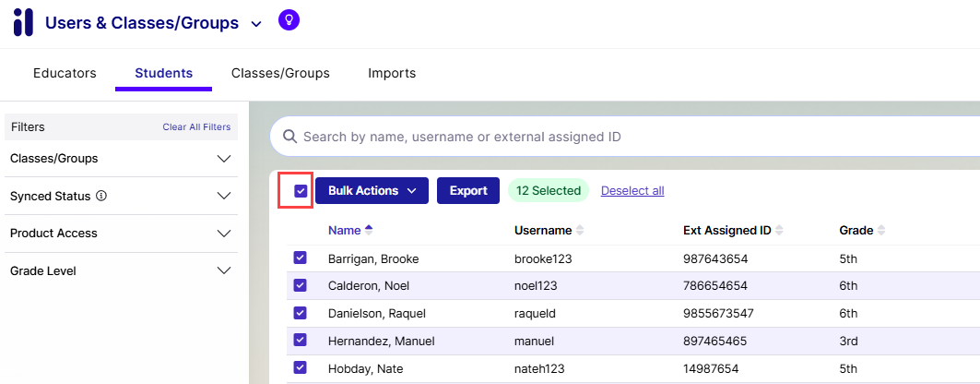Expand the Classes/Groups filter

click(x=223, y=159)
